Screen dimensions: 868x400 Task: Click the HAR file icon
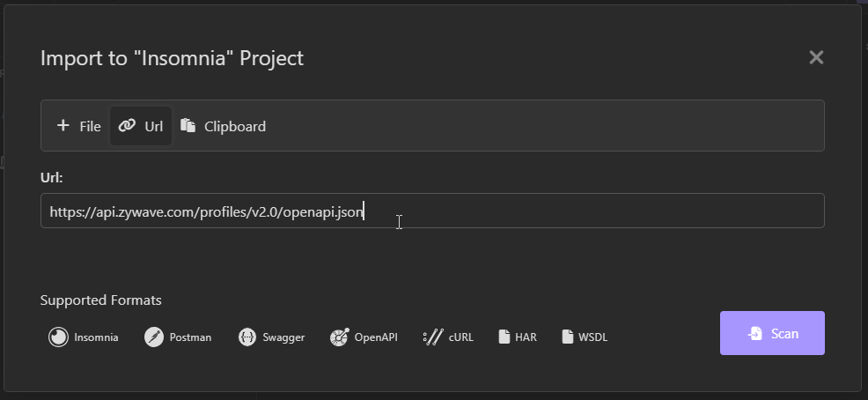pos(504,337)
